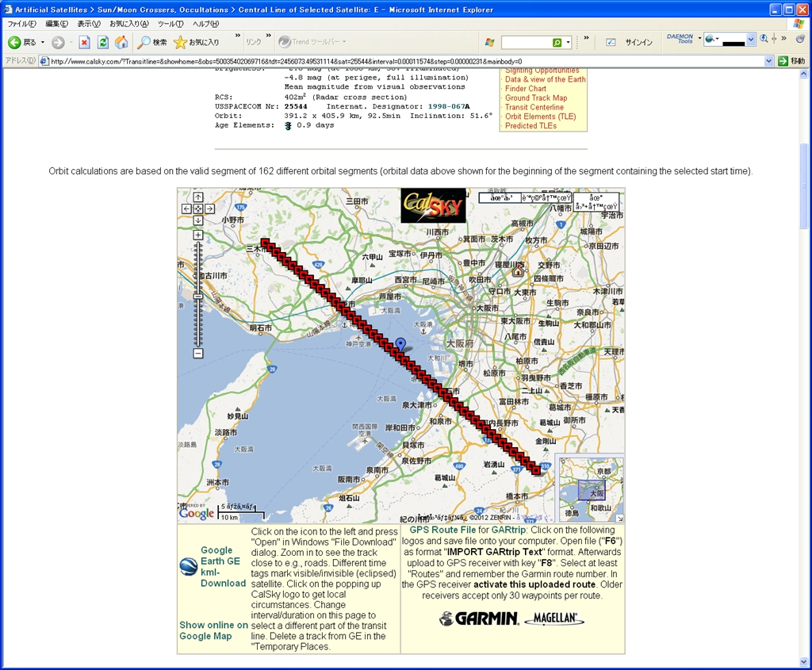Open the Forward button history dropdown

tap(71, 43)
